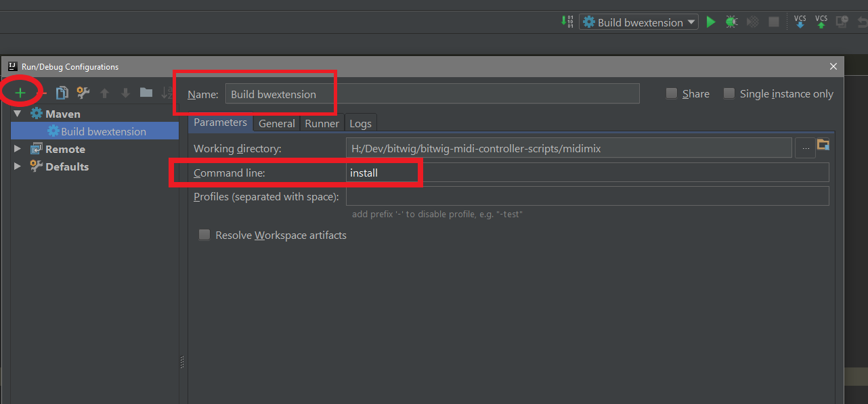868x404 pixels.
Task: Collapse the Maven tree node
Action: pyautogui.click(x=18, y=114)
